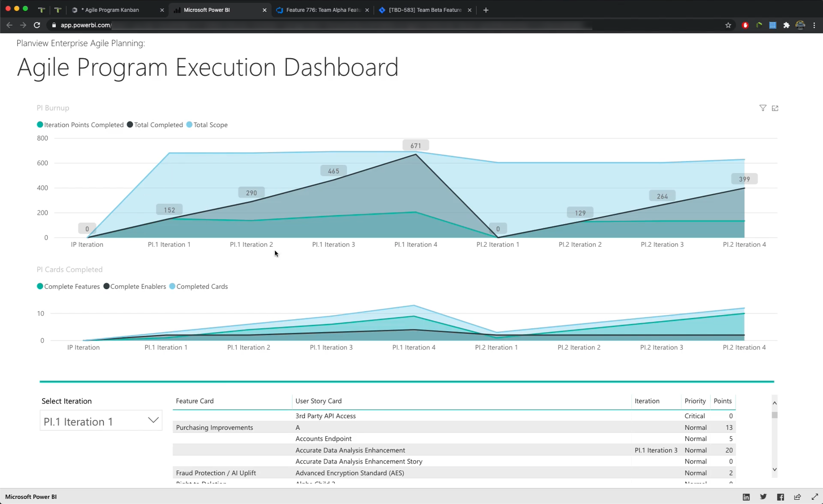Click the PI Burnup chart title
The image size is (823, 504).
(53, 108)
